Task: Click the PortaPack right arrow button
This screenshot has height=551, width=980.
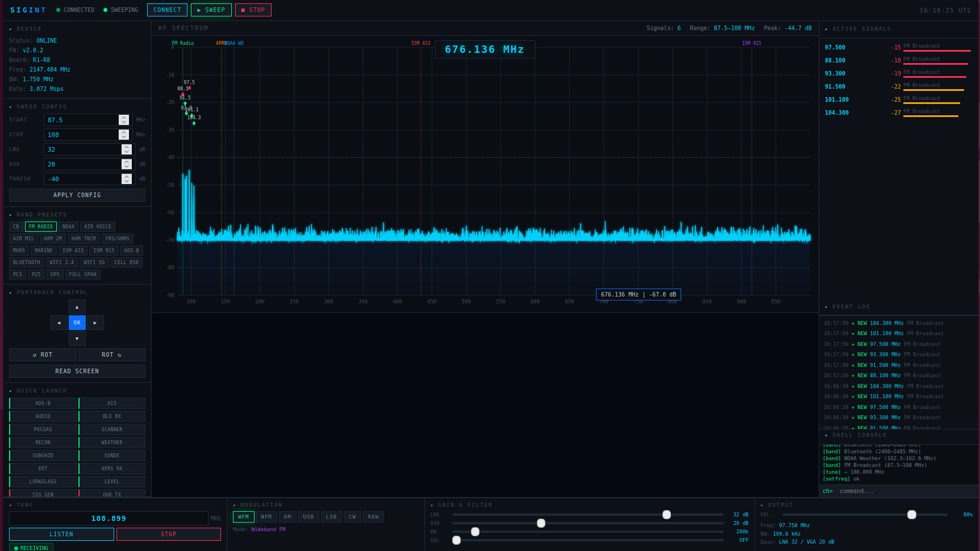Action: (x=95, y=323)
